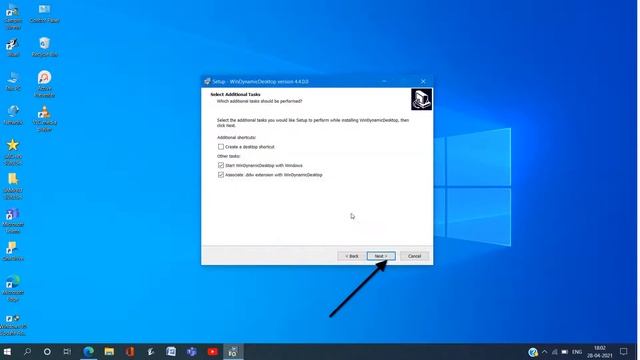
Task: Open the Recycle Bin desktop icon
Action: [44, 47]
